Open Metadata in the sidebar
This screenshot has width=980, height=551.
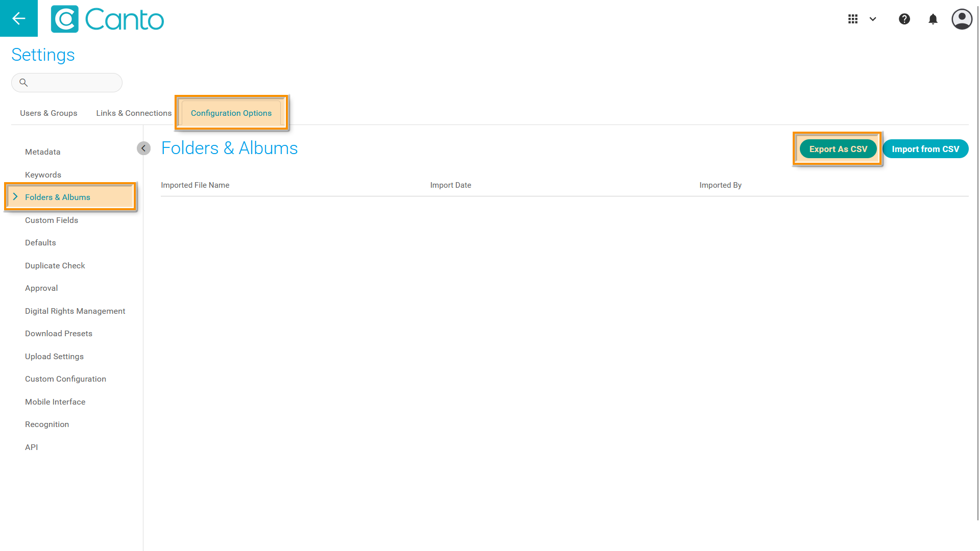coord(42,152)
